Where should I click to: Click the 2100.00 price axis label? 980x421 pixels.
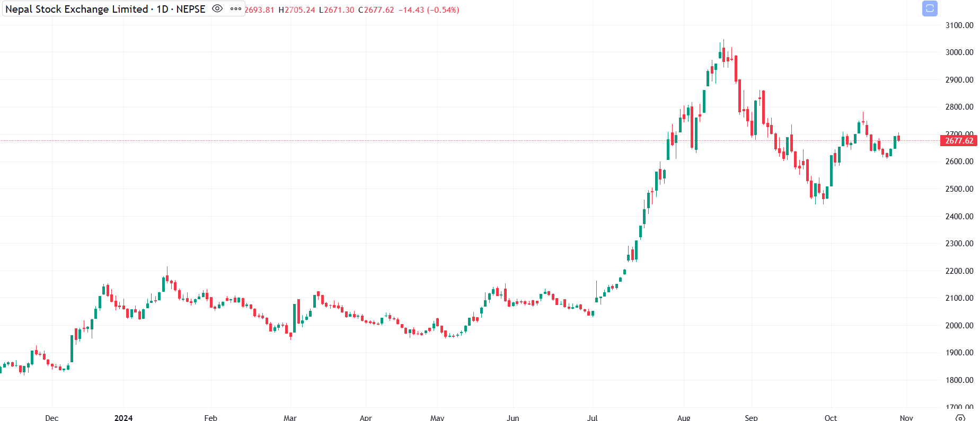959,298
